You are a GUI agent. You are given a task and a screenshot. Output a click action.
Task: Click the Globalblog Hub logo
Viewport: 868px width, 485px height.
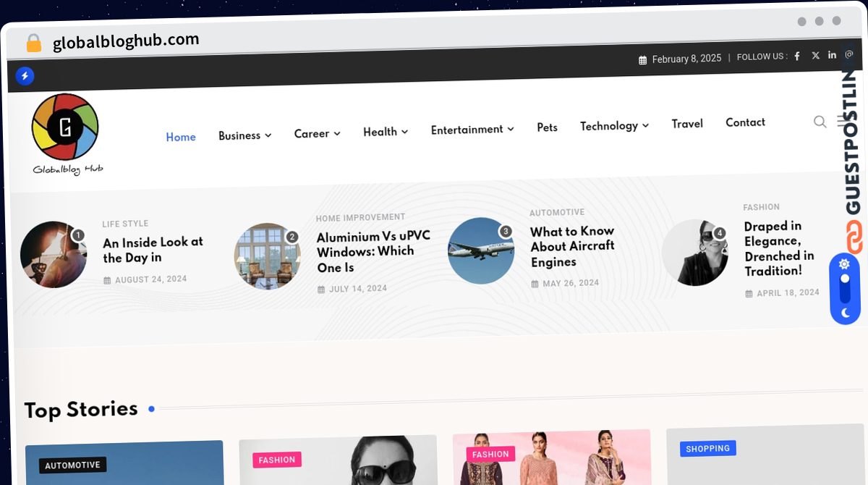67,135
